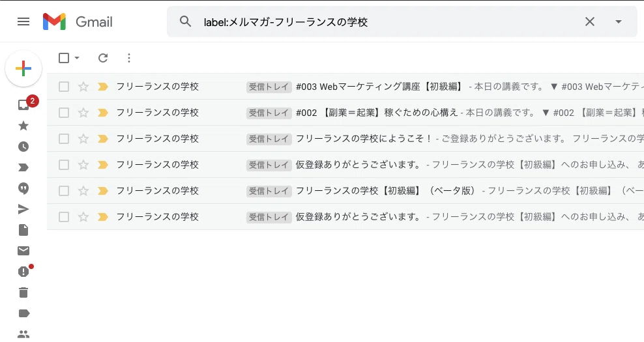The width and height of the screenshot is (644, 342).
Task: Click sender フリーランスの学校 on #002 row
Action: tap(158, 113)
